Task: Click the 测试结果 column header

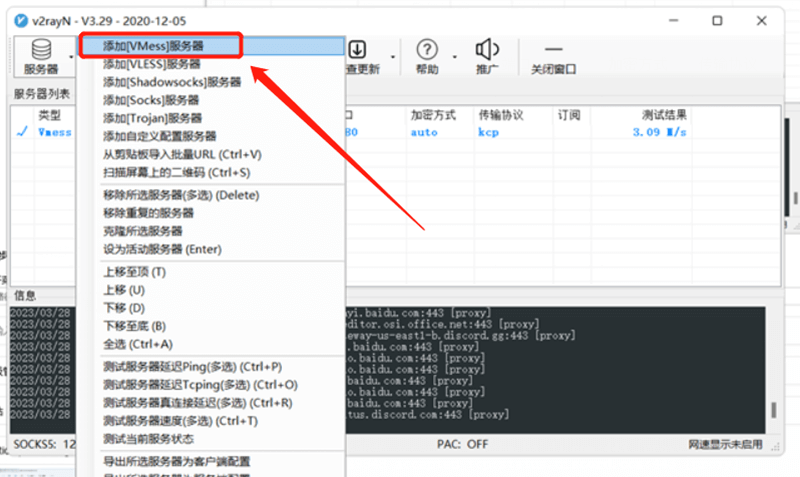Action: [x=664, y=115]
